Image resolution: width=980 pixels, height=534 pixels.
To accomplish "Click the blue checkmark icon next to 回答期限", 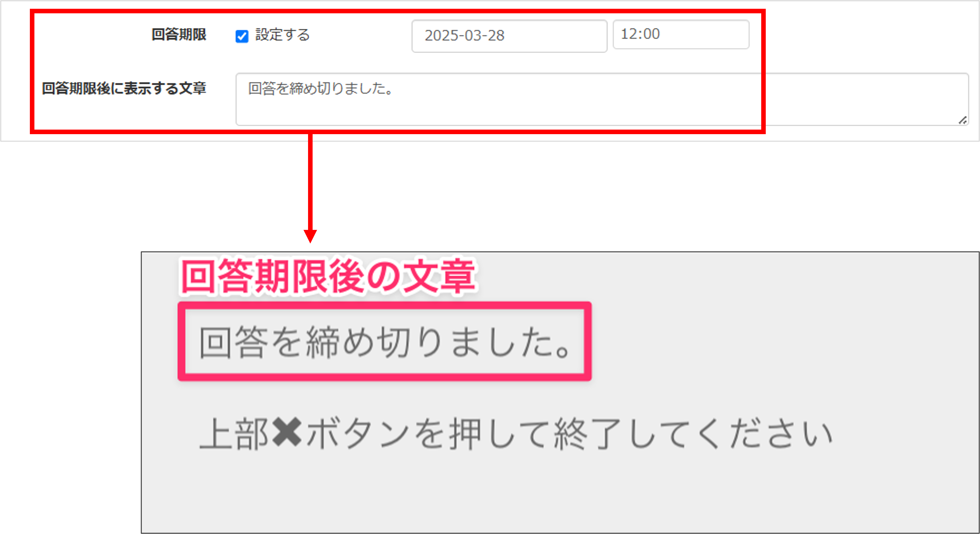I will point(242,36).
